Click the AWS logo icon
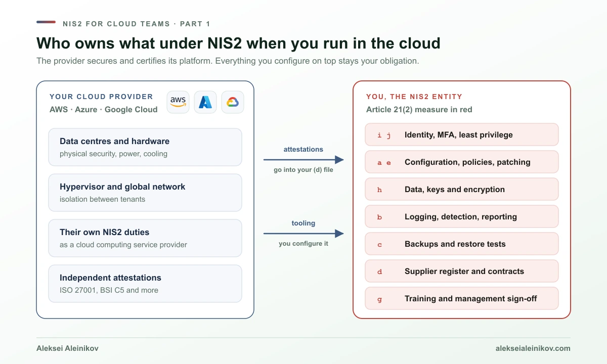607x364 pixels. [178, 102]
